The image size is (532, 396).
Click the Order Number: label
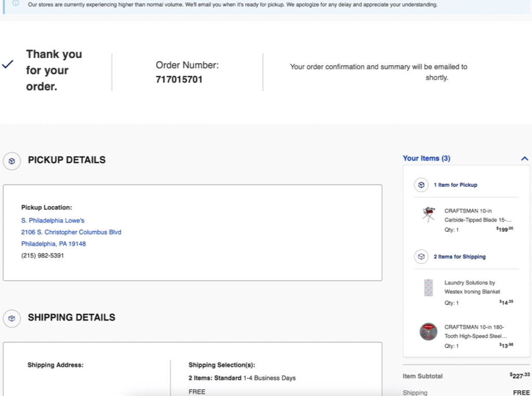coord(187,65)
